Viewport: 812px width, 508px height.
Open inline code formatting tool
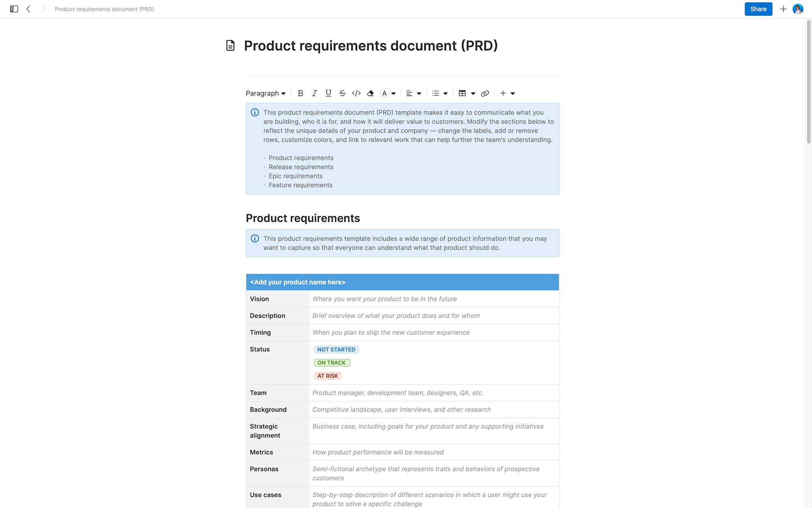[x=356, y=93]
